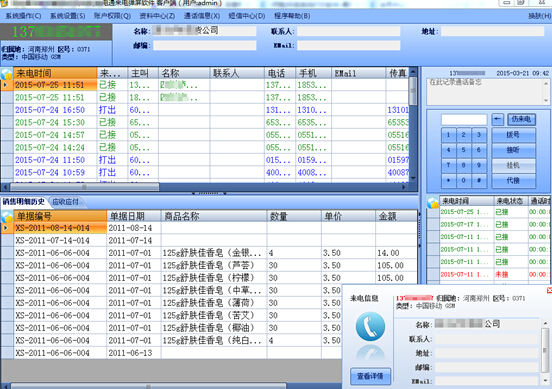Switch to the 应收应付 tab

(x=65, y=202)
